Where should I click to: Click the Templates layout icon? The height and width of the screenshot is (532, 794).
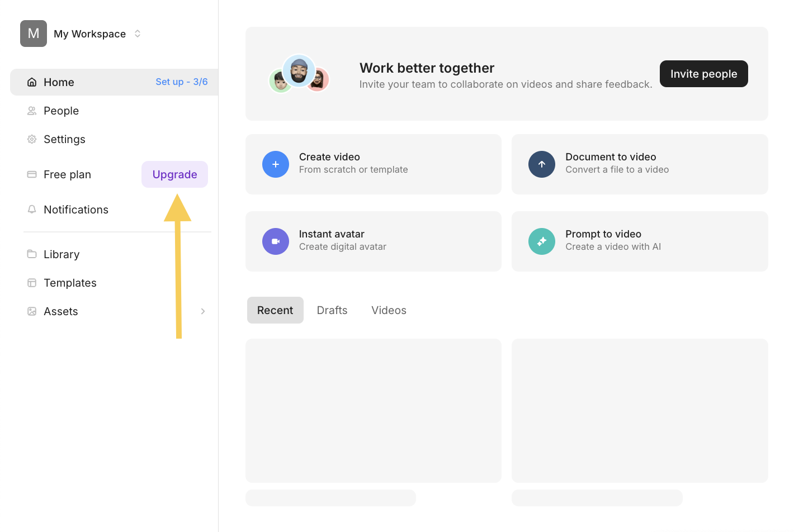pyautogui.click(x=32, y=283)
